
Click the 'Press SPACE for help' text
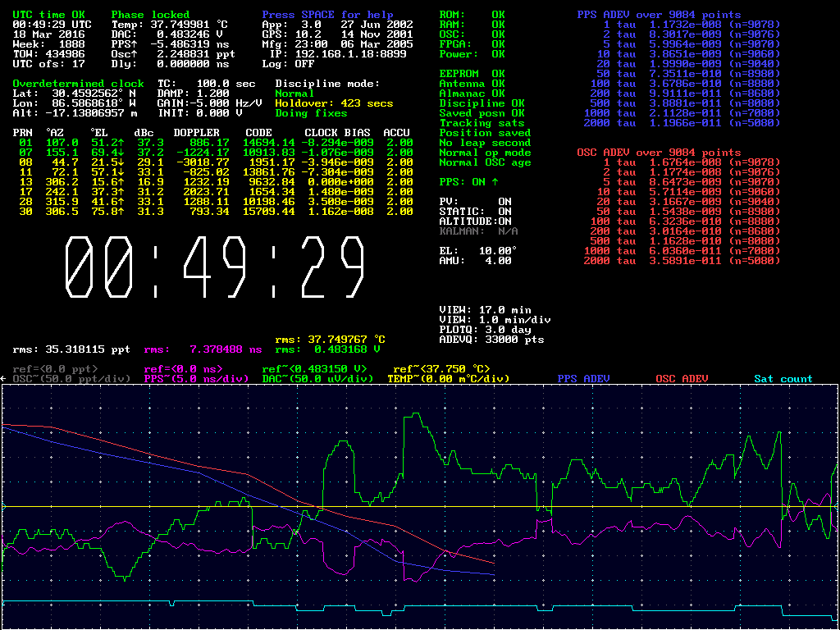point(327,15)
